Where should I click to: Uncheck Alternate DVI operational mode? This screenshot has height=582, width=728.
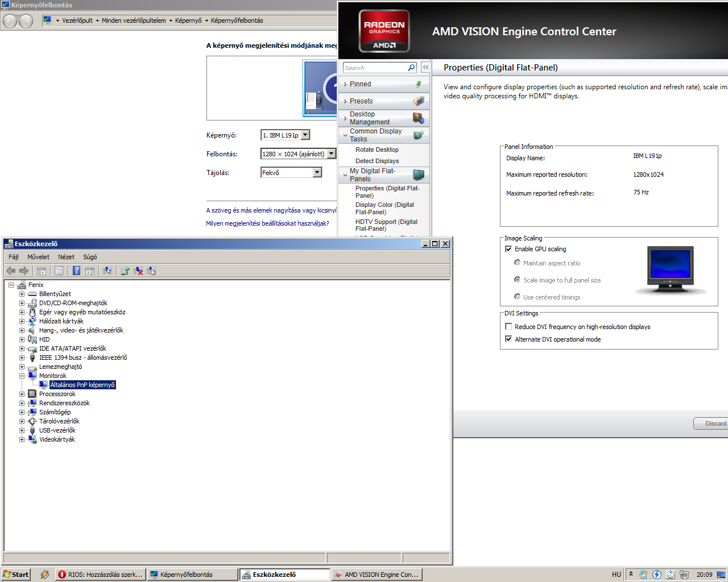tap(508, 339)
